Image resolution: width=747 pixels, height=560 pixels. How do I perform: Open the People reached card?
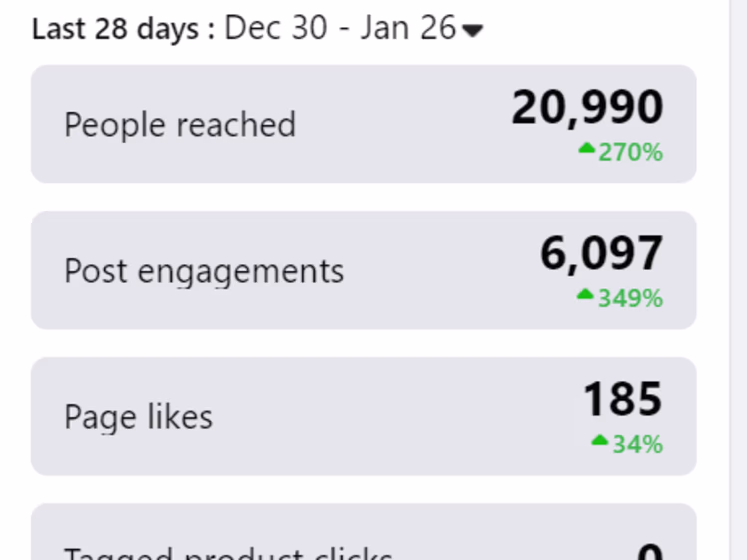[364, 124]
